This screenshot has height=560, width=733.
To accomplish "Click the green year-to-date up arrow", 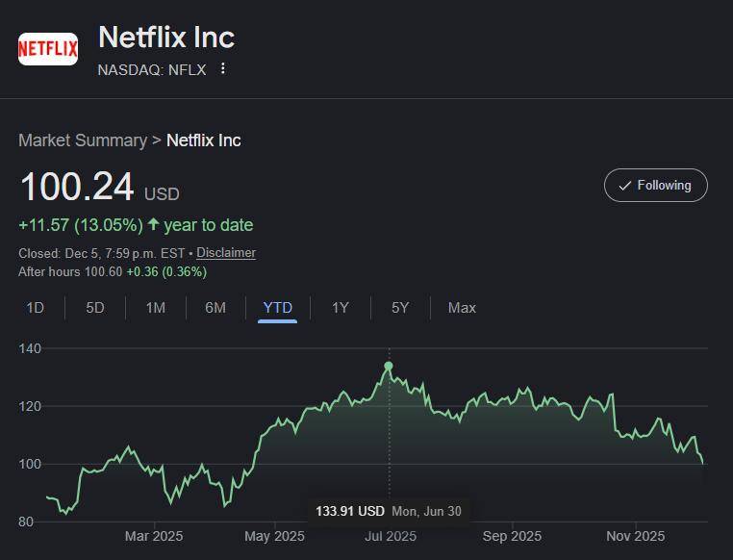I will click(x=153, y=224).
